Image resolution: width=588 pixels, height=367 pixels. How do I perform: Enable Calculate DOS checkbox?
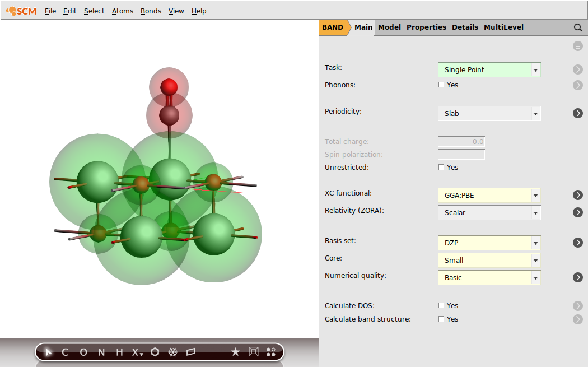[441, 305]
